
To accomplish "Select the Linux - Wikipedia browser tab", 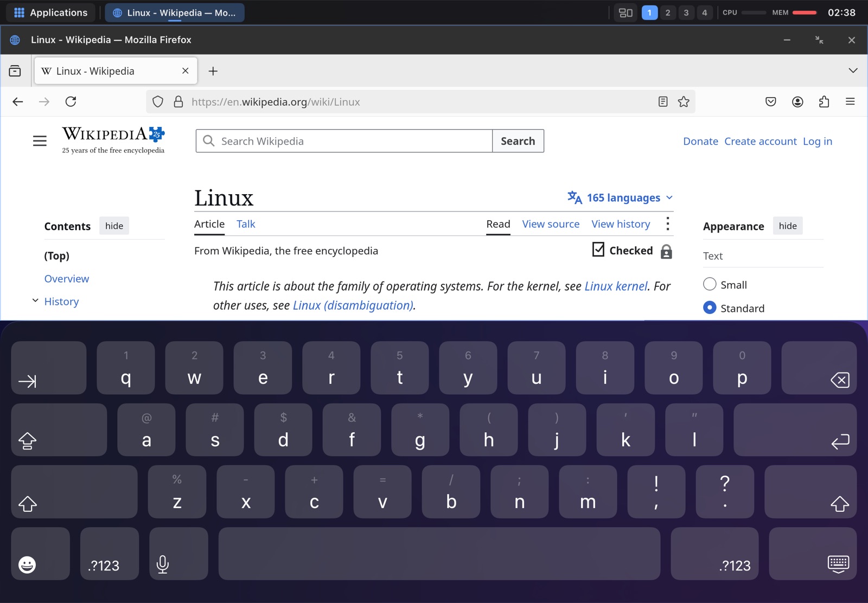I will [116, 71].
